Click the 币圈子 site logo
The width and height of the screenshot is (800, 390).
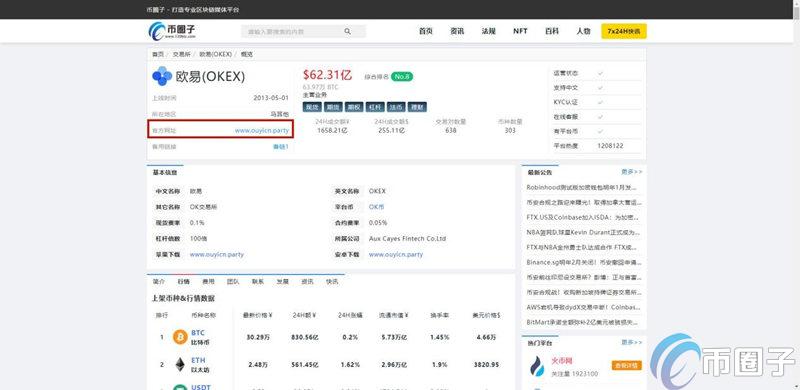(172, 31)
